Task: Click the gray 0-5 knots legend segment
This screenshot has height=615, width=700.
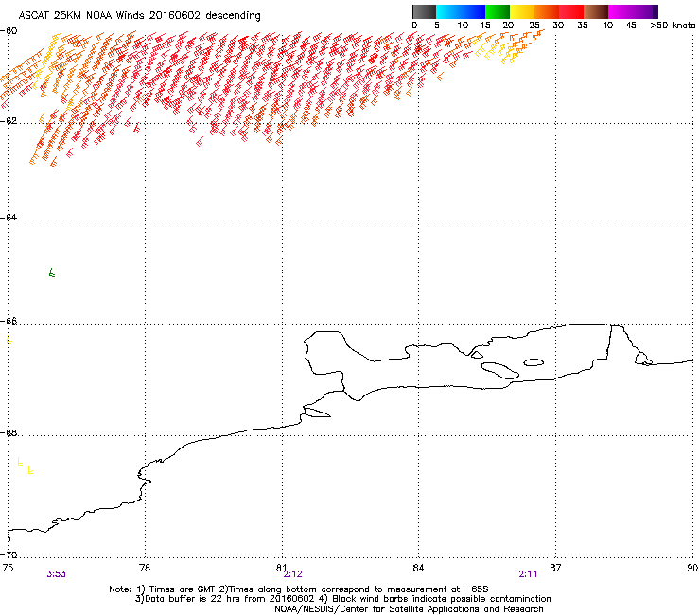Action: pos(424,11)
